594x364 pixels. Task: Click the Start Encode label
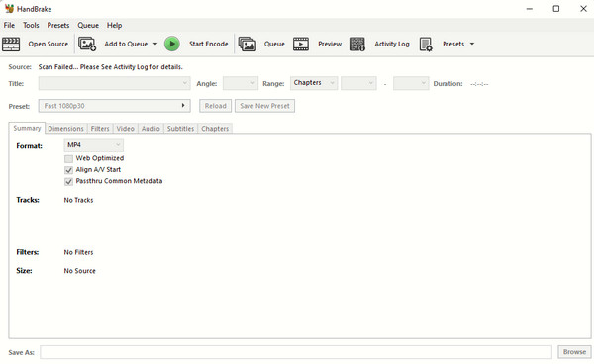coord(208,44)
